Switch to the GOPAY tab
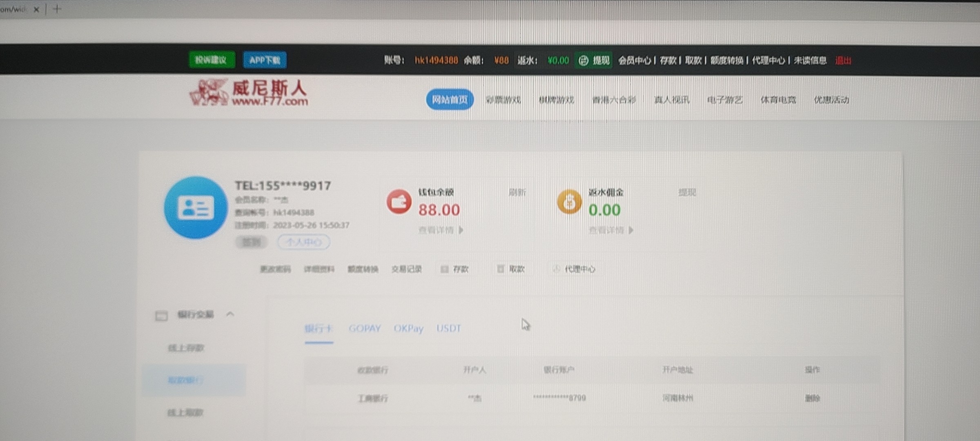This screenshot has height=441, width=980. tap(364, 328)
